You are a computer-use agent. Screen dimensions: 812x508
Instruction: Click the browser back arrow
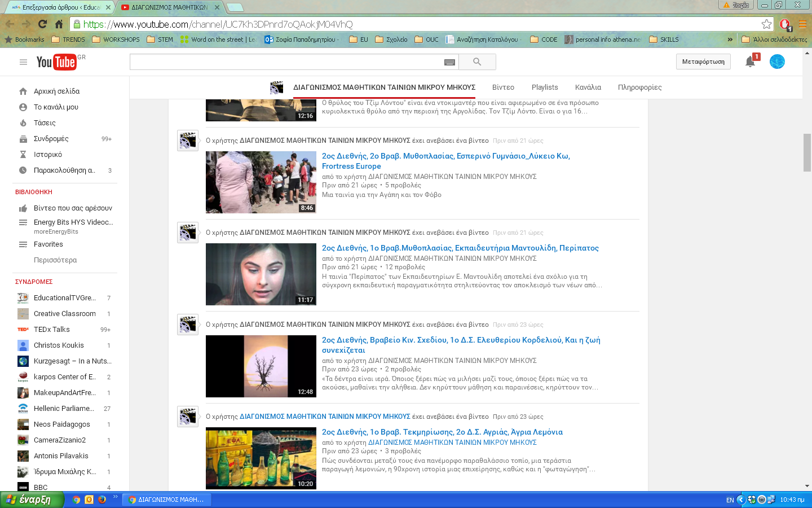click(x=10, y=24)
